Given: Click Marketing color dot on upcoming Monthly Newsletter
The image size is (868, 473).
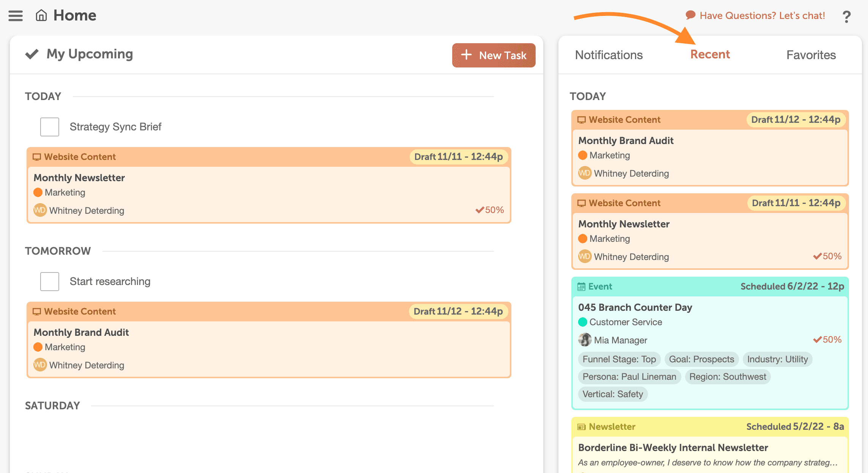Looking at the screenshot, I should [38, 193].
